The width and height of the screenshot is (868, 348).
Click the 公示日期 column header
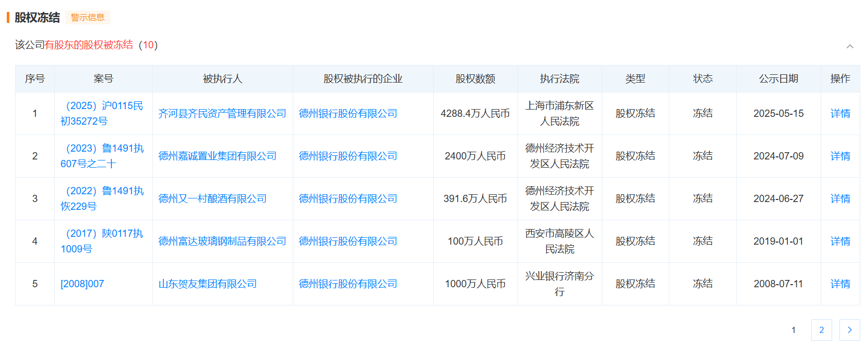click(x=779, y=78)
